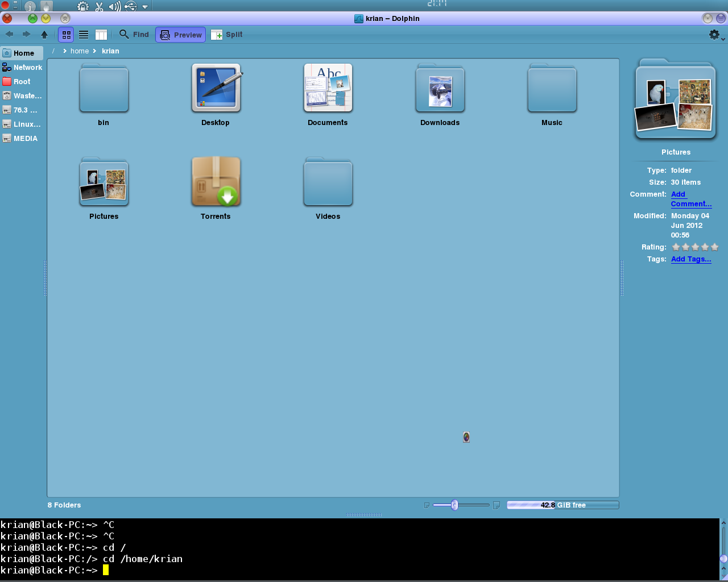This screenshot has width=728, height=582.
Task: Click the panel clock
Action: pos(437,3)
